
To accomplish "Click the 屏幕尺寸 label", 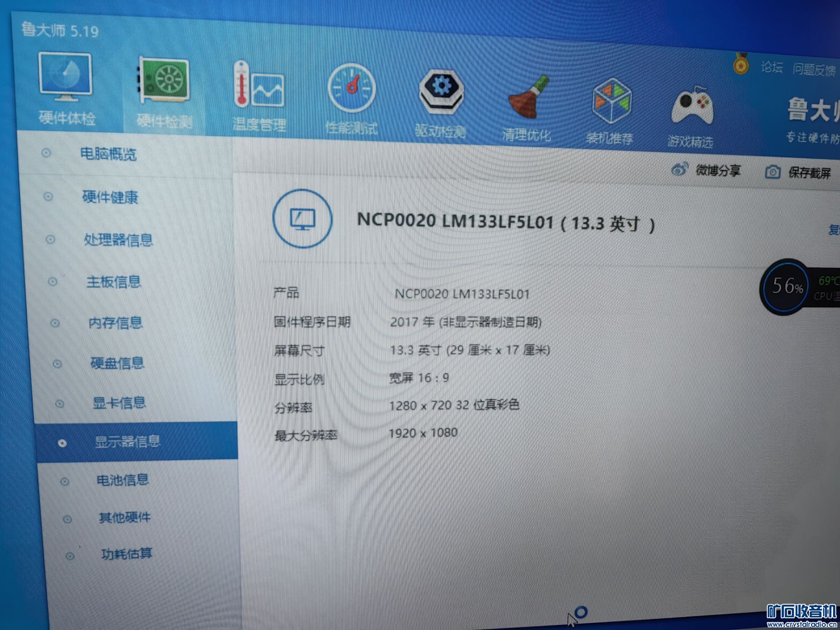I will (x=299, y=350).
